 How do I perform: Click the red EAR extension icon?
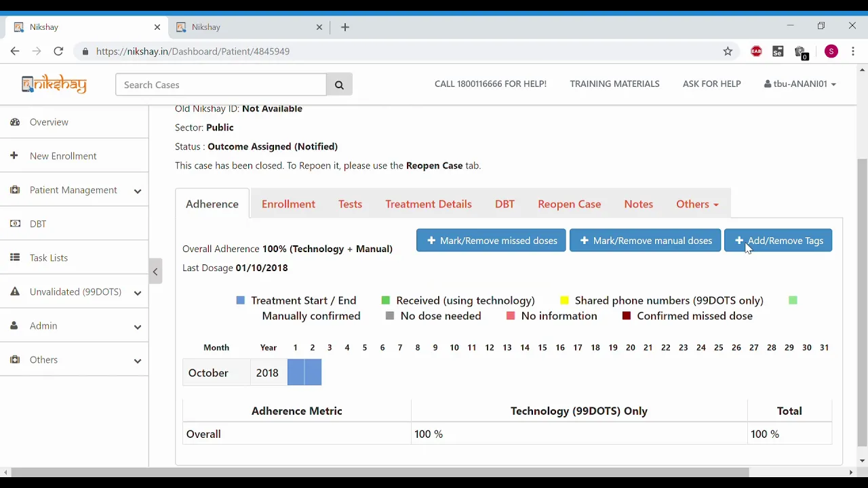[x=756, y=52]
